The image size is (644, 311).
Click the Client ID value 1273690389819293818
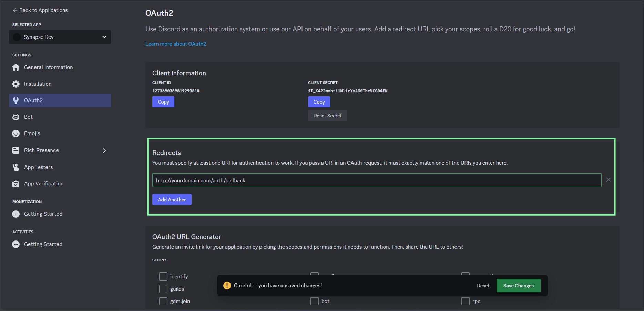click(x=176, y=91)
